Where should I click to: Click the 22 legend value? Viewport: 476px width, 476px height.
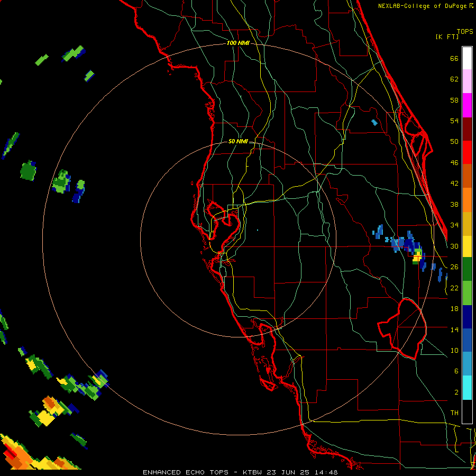[x=454, y=288]
